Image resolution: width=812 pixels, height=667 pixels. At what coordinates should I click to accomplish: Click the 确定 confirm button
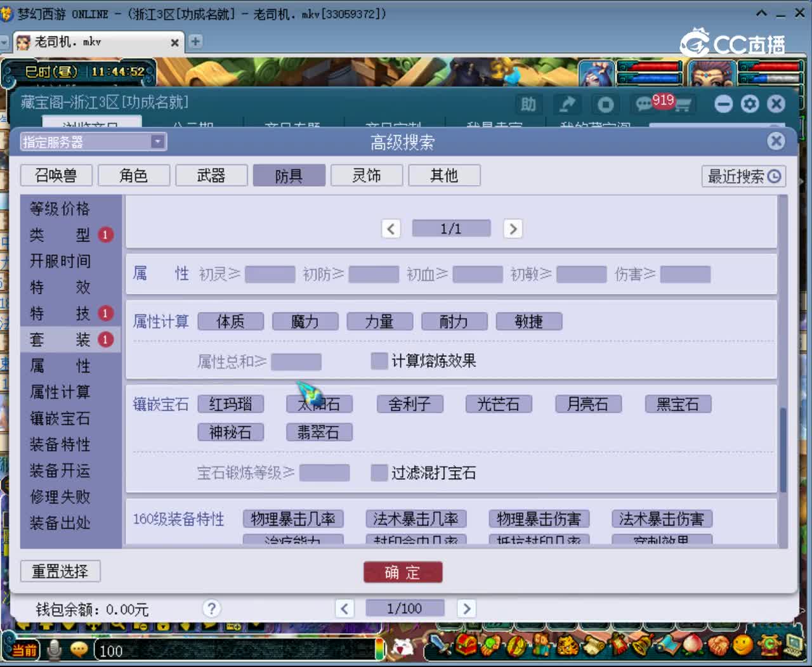coord(403,573)
